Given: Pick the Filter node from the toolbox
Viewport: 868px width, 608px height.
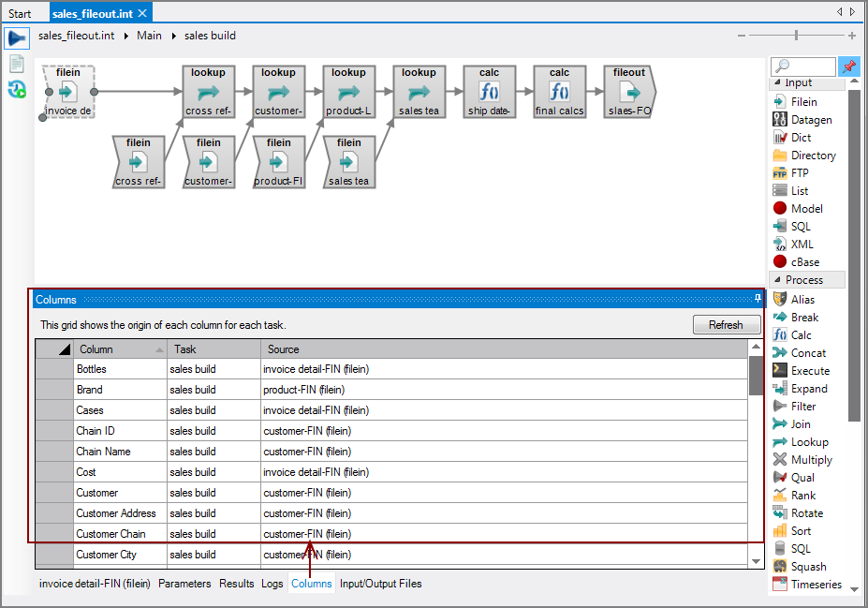Looking at the screenshot, I should click(x=802, y=406).
